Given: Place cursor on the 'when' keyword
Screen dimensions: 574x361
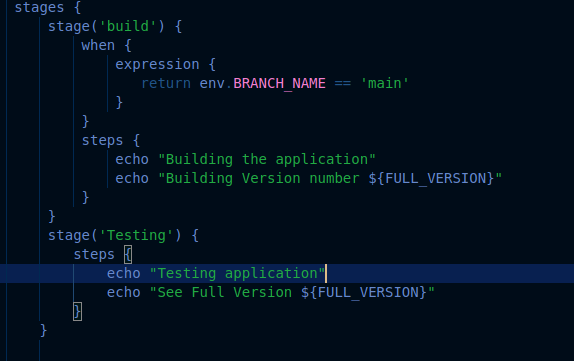Looking at the screenshot, I should (98, 45).
